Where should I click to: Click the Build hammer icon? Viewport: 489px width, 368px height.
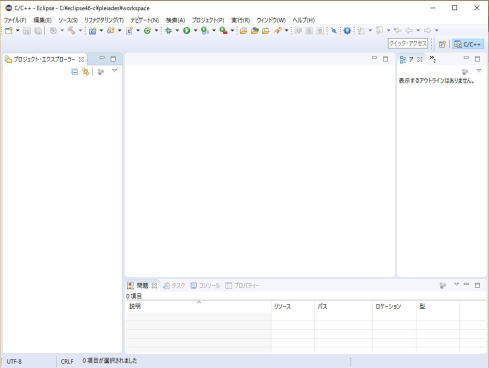[x=71, y=31]
